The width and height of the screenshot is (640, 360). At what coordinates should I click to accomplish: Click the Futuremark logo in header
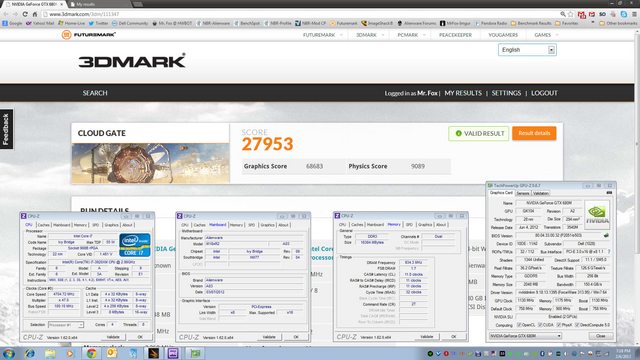coord(89,35)
